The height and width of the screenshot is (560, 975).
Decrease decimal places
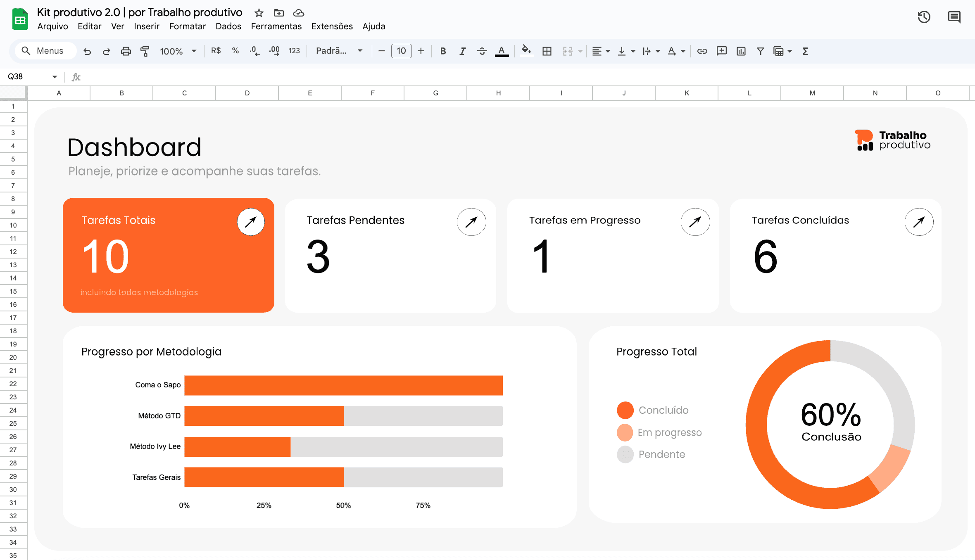(255, 51)
